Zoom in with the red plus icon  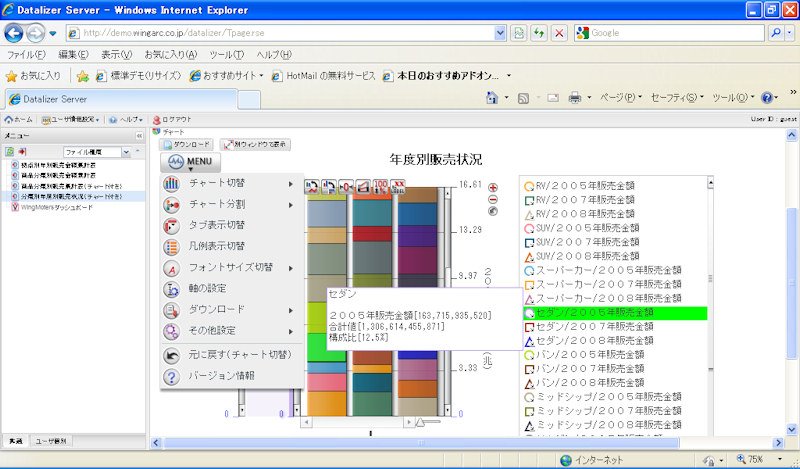493,187
